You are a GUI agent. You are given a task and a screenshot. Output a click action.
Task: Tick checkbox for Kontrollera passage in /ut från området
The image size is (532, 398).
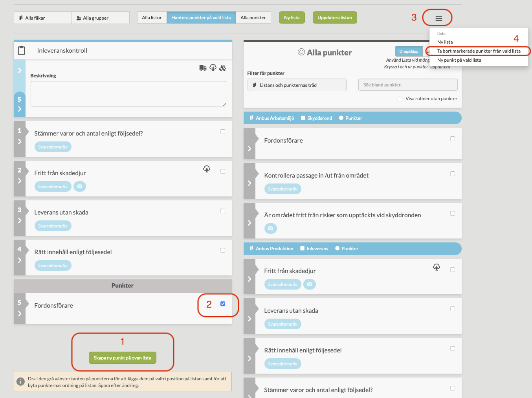point(453,174)
